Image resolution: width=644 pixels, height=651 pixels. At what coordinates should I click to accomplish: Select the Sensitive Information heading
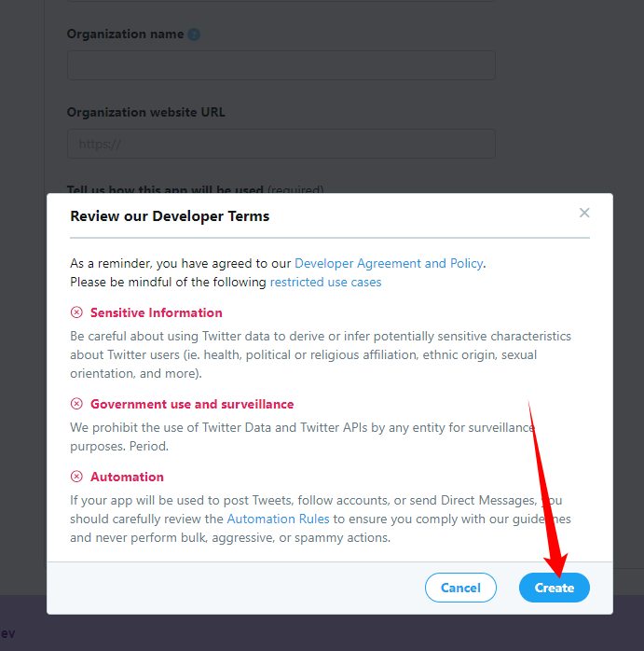tap(156, 312)
